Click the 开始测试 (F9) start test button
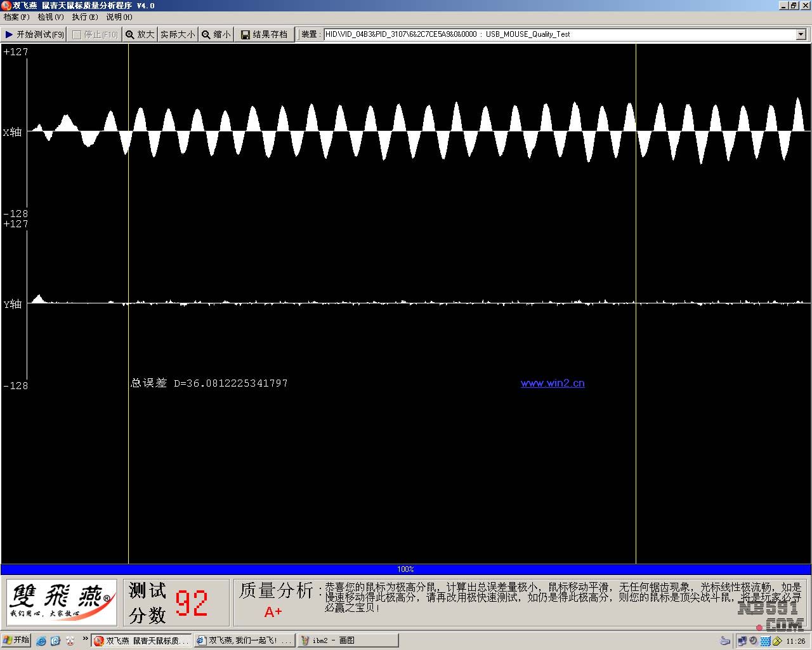Screen dimensions: 812x650 click(34, 34)
